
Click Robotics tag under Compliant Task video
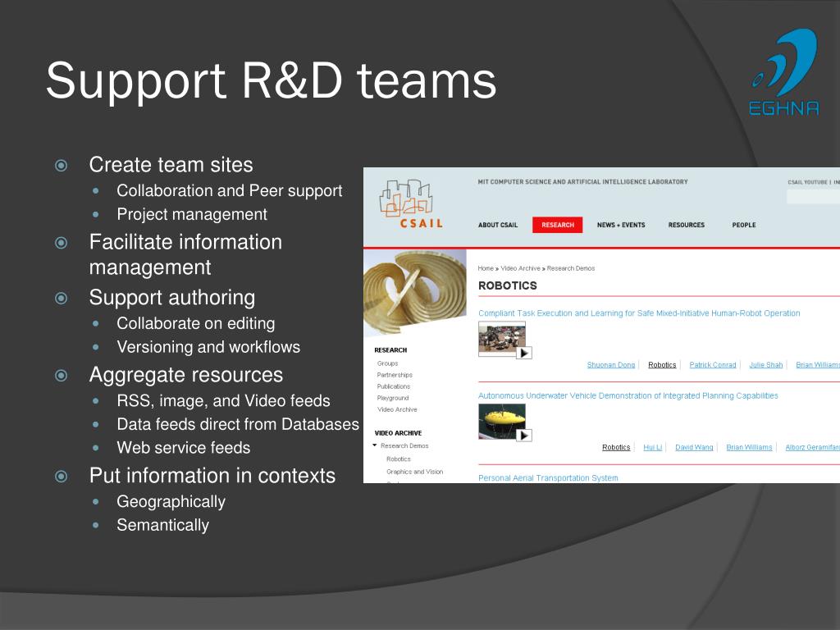coord(662,365)
